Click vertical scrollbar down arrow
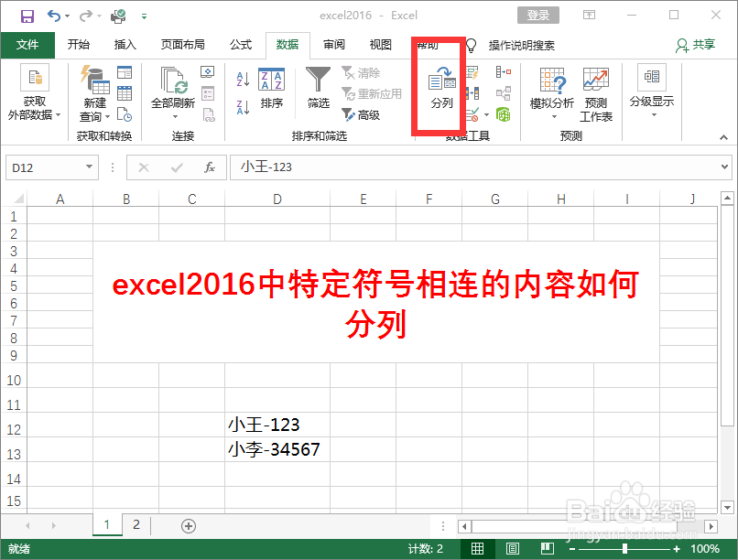The height and width of the screenshot is (560, 738). [x=727, y=507]
